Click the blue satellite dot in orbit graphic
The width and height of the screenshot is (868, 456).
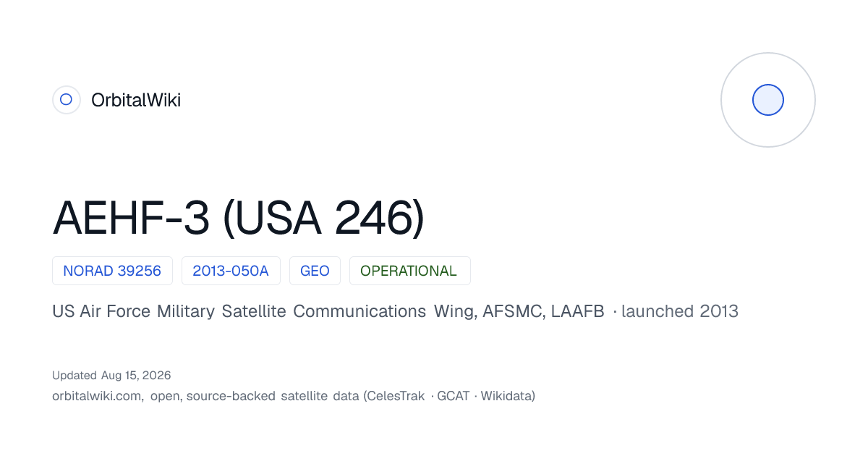coord(768,100)
